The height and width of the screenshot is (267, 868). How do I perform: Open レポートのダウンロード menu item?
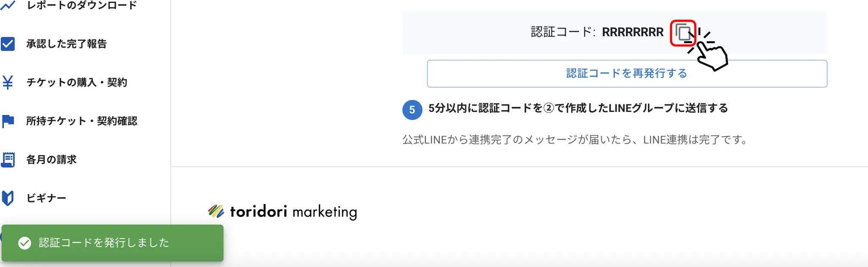pyautogui.click(x=82, y=6)
